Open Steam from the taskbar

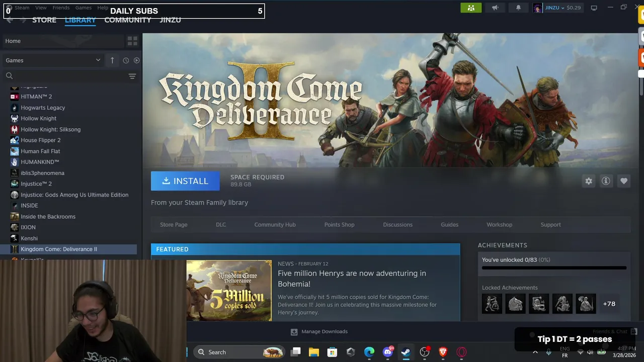point(406,352)
